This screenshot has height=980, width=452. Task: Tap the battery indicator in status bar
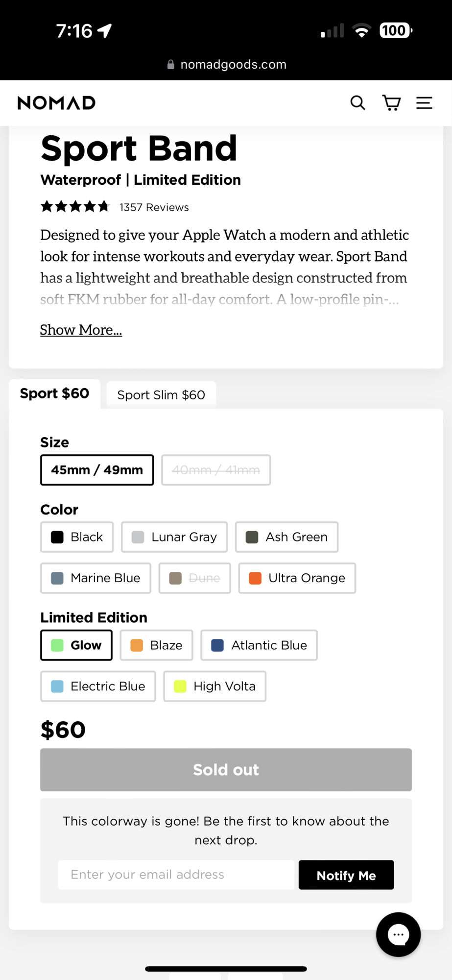coord(395,31)
